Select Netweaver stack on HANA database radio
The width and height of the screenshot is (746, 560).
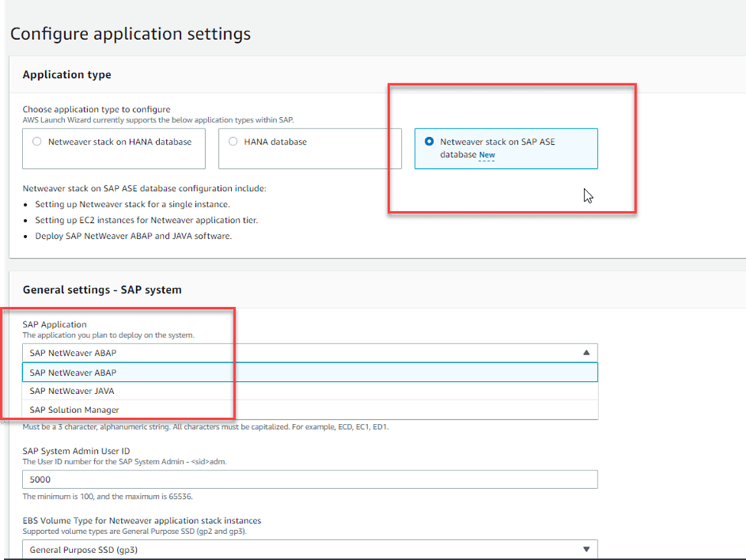[x=37, y=142]
